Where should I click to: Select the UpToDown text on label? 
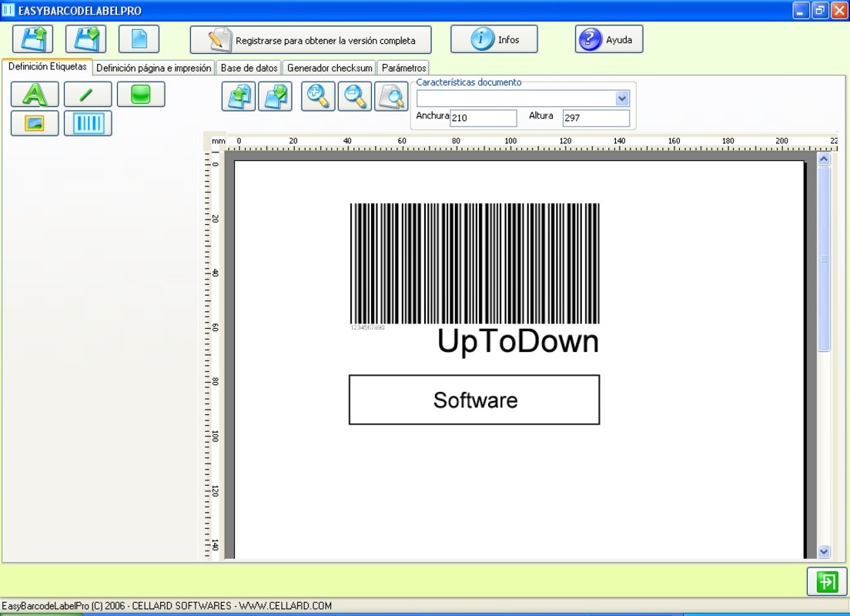517,341
